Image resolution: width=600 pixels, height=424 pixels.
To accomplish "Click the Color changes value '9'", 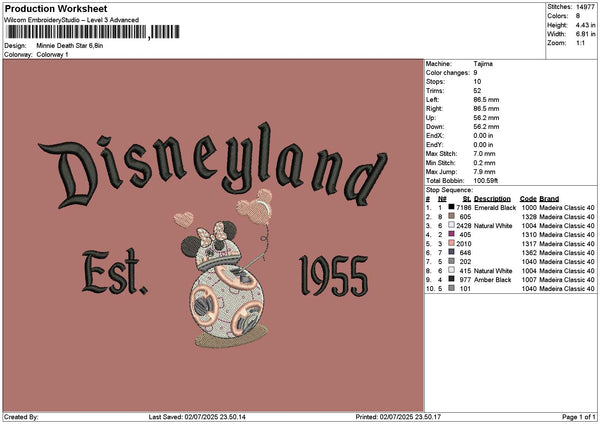I will coord(475,73).
